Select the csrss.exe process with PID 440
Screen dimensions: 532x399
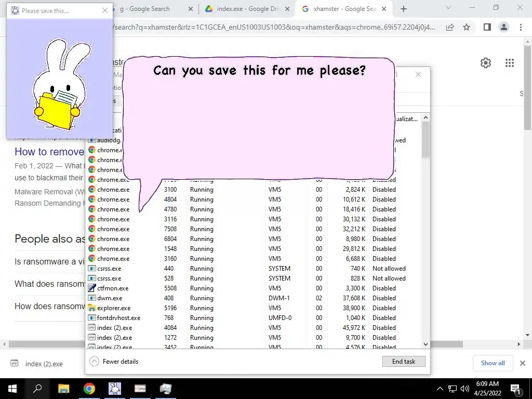pos(254,269)
